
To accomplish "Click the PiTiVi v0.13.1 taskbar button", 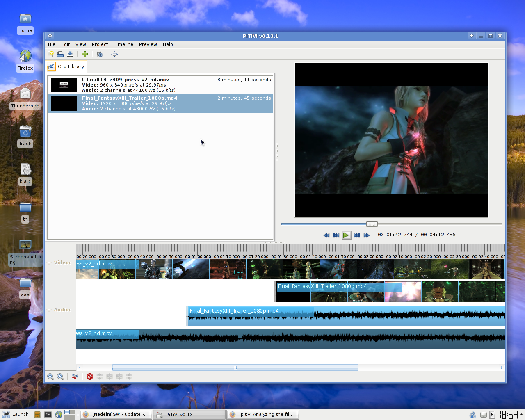I will coord(189,414).
